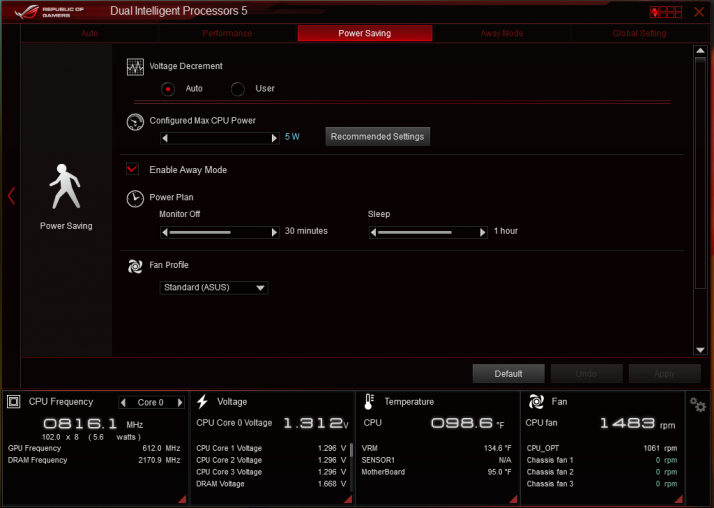Image resolution: width=714 pixels, height=508 pixels.
Task: Click the Power Plan clock icon
Action: click(135, 199)
